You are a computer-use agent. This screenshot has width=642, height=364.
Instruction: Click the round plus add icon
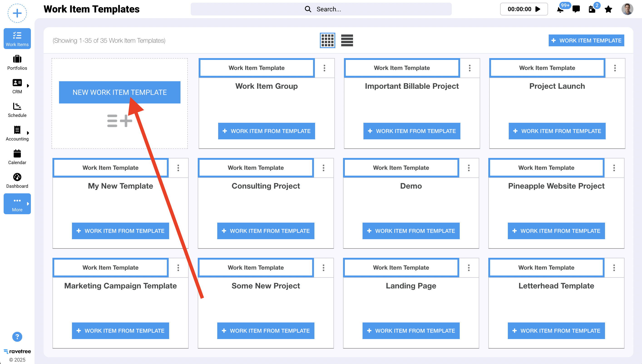[17, 13]
